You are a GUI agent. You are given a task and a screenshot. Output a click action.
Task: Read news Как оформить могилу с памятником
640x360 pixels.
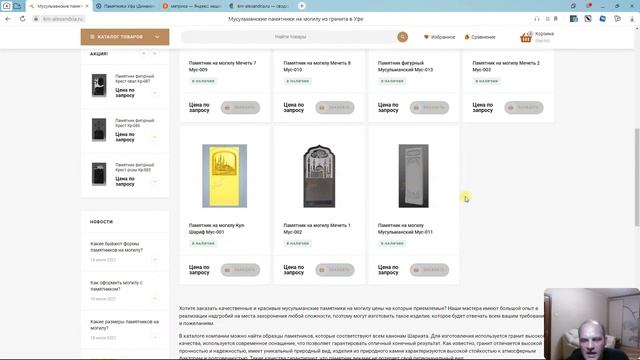coord(116,286)
